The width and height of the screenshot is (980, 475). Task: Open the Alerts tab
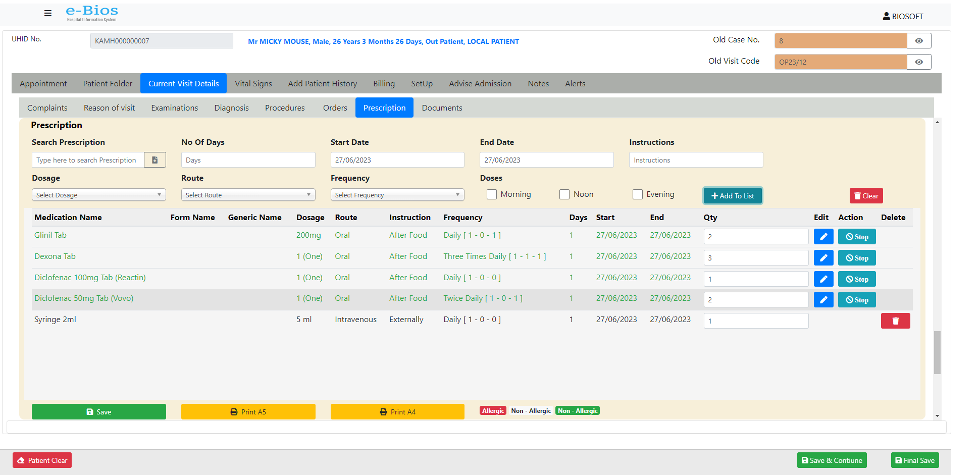tap(575, 84)
